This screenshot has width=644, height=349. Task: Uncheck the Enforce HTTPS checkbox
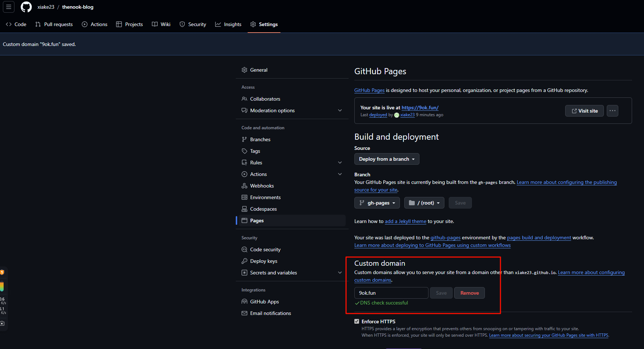click(357, 321)
